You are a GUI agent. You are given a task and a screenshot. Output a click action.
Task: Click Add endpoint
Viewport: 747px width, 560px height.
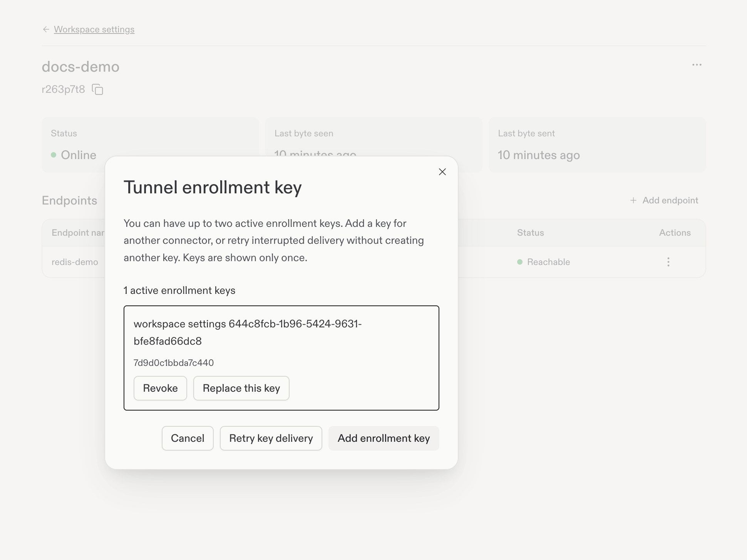(664, 200)
